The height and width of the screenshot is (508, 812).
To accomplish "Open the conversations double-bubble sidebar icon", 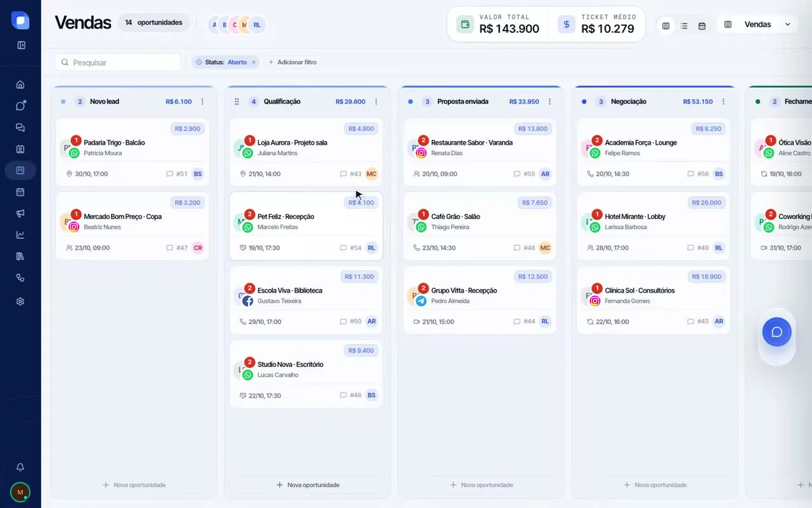I will click(x=20, y=128).
